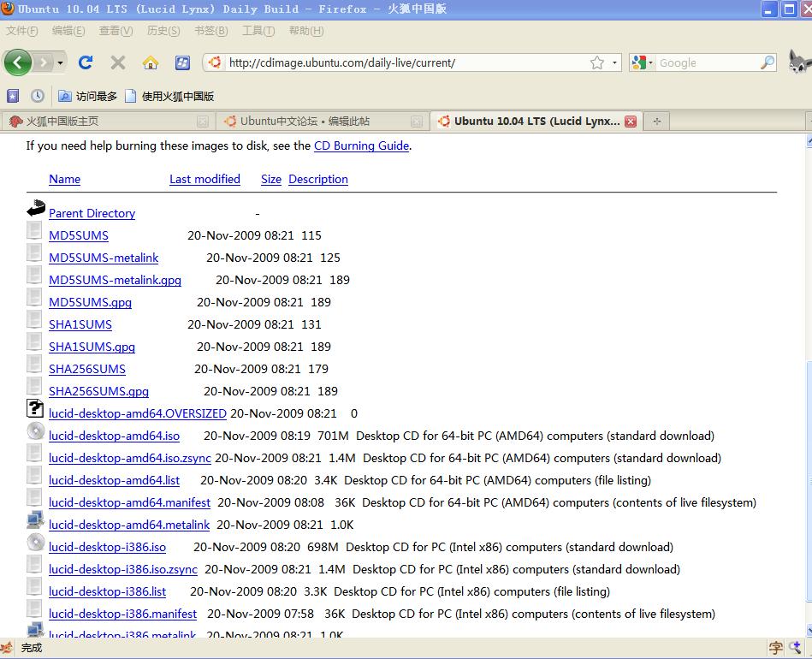Click the Ubuntu site icon in address bar
812x659 pixels.
(x=215, y=62)
